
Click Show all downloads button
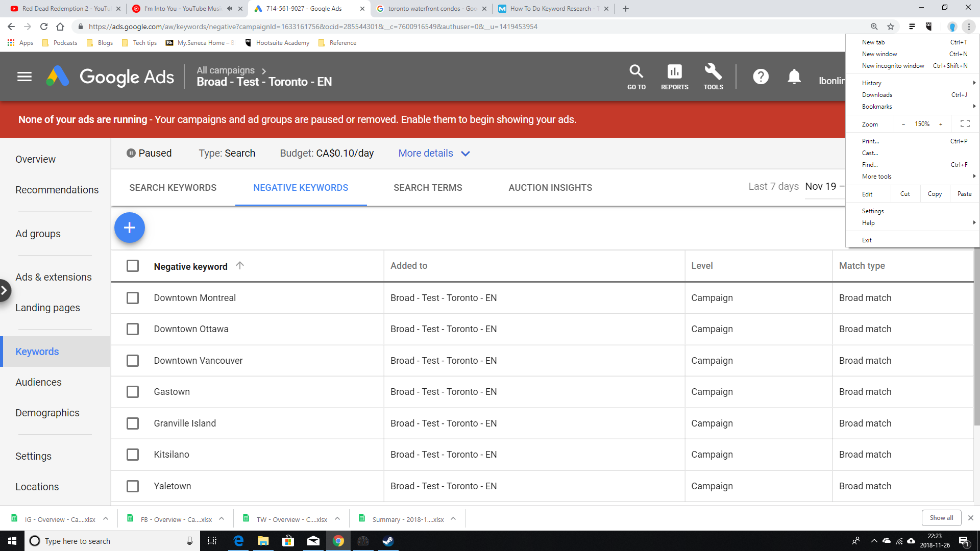pyautogui.click(x=941, y=517)
